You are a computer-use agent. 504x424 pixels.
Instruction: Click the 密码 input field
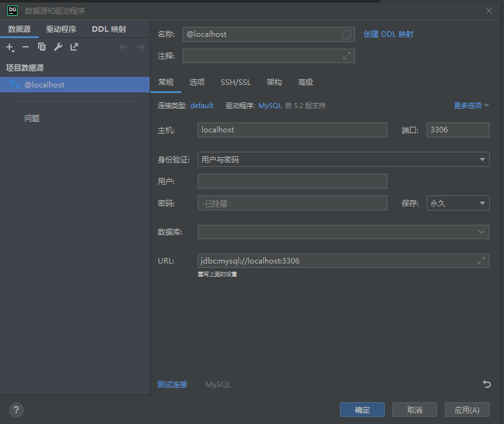(x=292, y=203)
